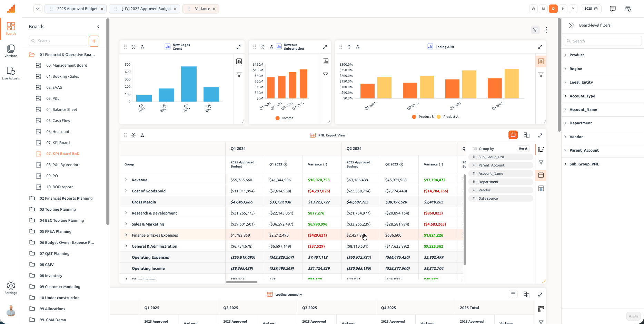Click hierarchy icon in PNL Report View header
This screenshot has height=324, width=644.
[142, 135]
